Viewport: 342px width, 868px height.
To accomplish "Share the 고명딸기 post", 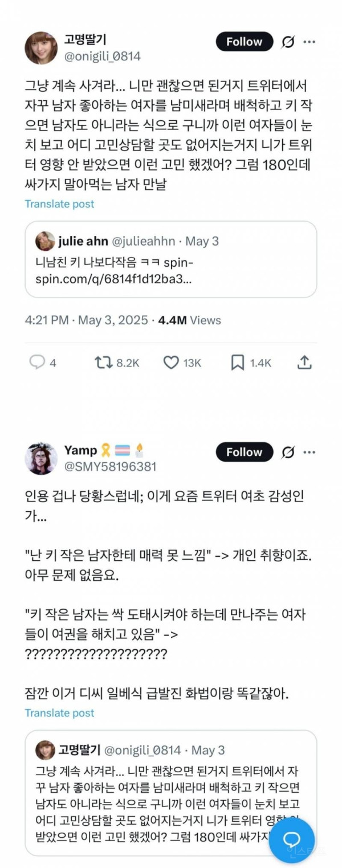I will point(304,362).
